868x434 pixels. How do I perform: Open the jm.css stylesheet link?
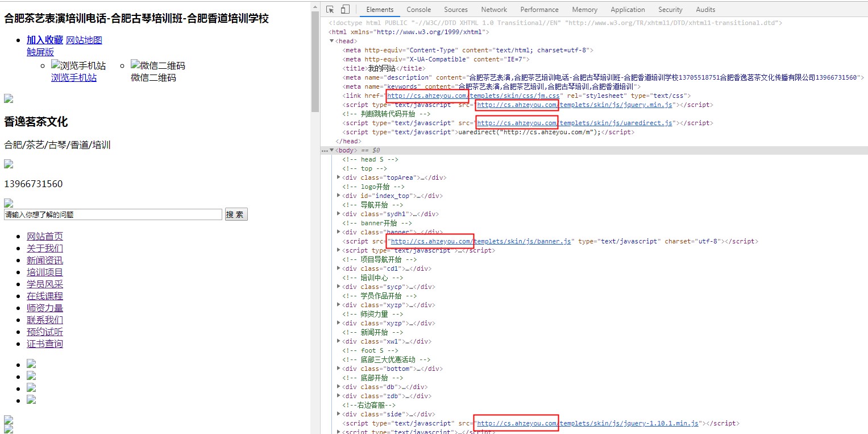click(x=474, y=96)
